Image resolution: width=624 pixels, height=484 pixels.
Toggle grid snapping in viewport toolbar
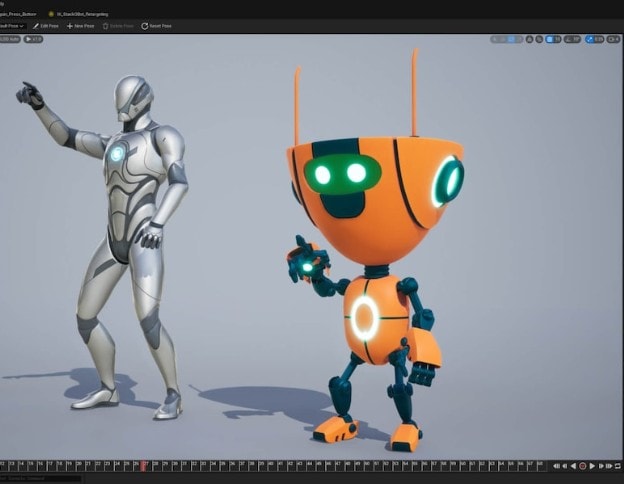pyautogui.click(x=549, y=39)
